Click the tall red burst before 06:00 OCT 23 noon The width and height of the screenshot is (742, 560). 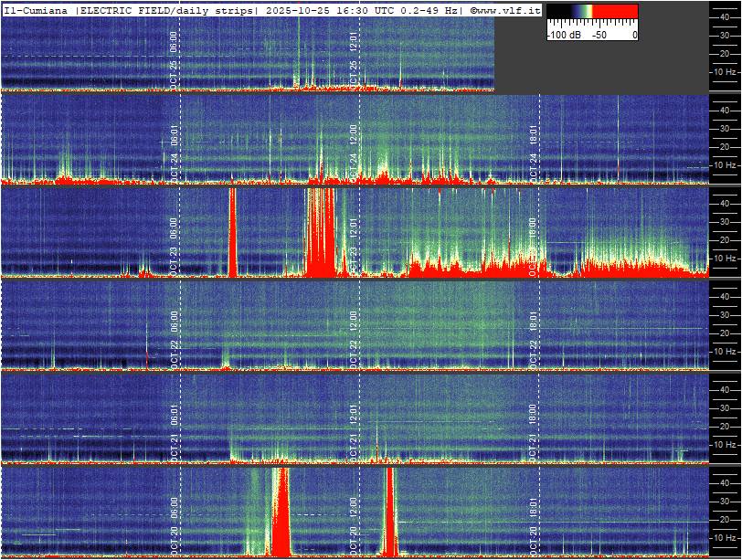(x=232, y=233)
